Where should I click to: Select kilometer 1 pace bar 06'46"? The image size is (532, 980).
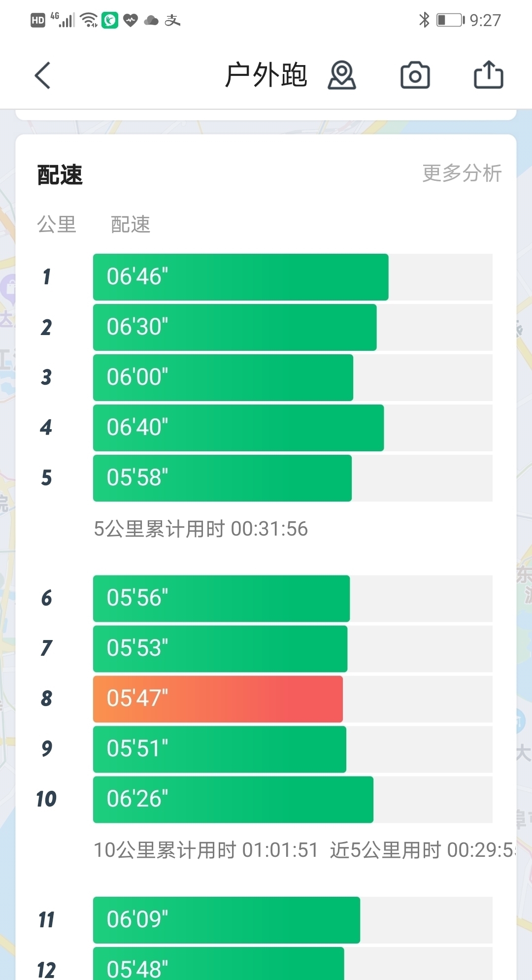pos(240,277)
